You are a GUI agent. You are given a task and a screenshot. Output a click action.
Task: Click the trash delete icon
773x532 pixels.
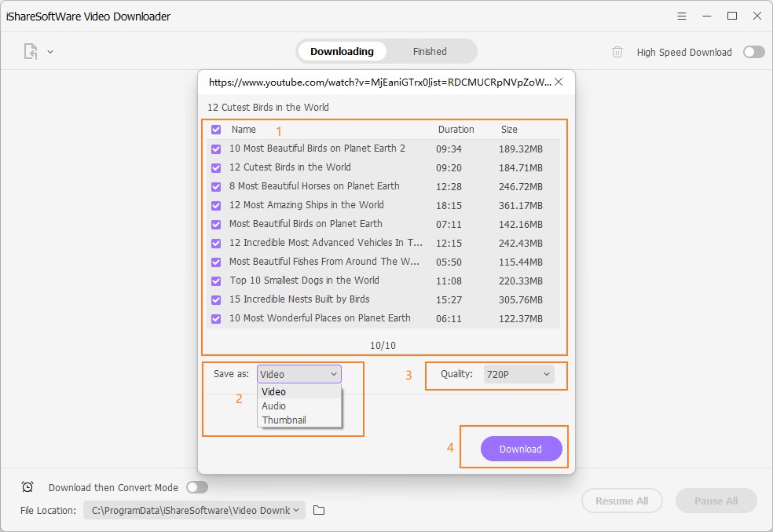[617, 52]
